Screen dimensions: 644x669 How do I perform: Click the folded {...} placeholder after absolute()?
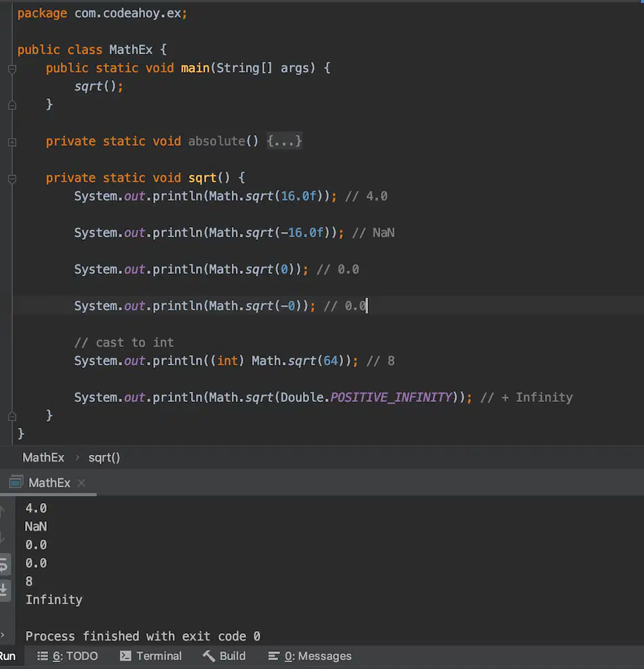(x=284, y=141)
